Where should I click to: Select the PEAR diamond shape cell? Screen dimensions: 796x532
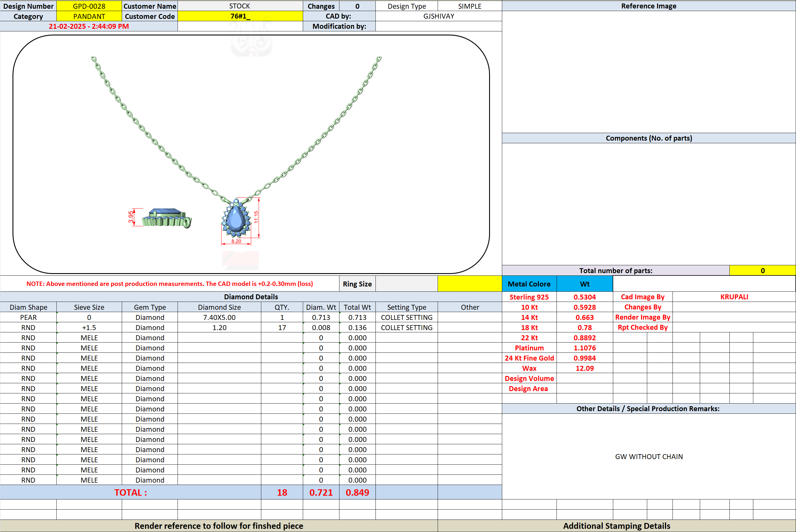point(28,317)
